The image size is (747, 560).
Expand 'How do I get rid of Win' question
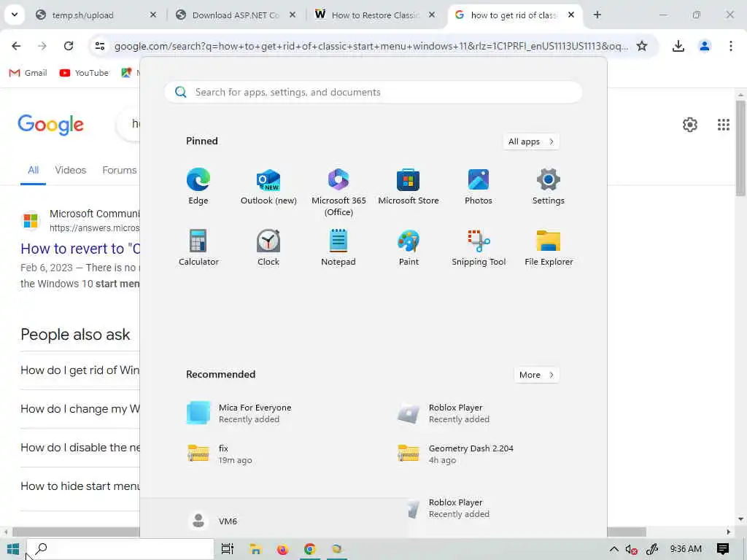point(80,370)
